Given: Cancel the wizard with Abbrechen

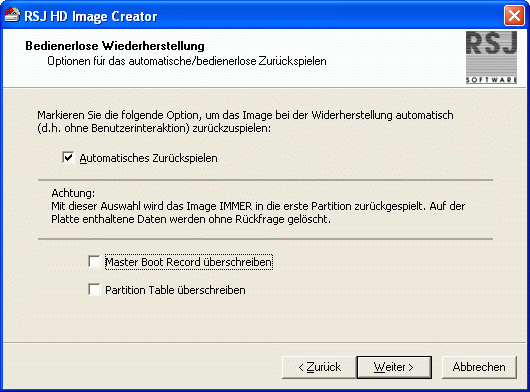Looking at the screenshot, I should (x=479, y=367).
